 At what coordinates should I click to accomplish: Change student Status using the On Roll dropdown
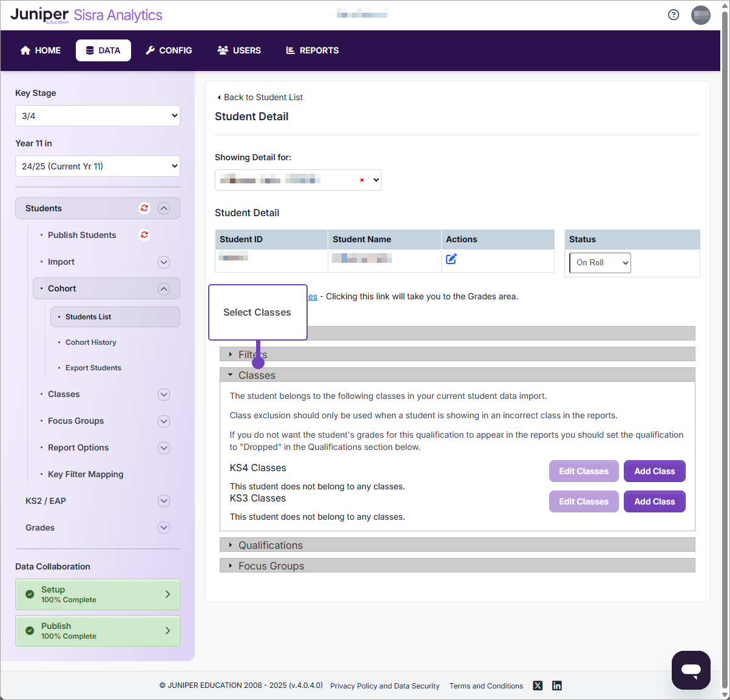coord(600,262)
